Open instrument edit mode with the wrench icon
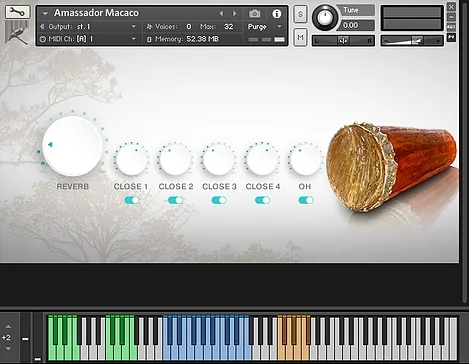 click(17, 12)
